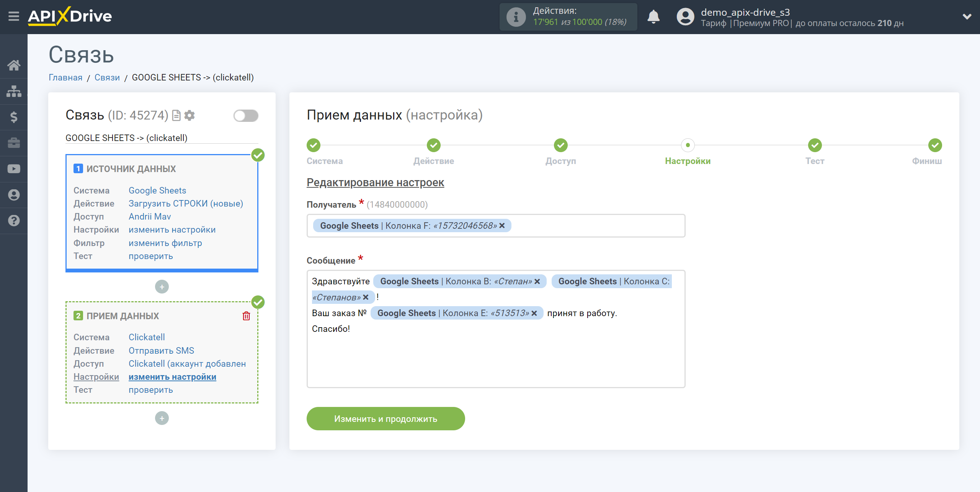Viewport: 980px width, 492px height.
Task: Go to the Действие step
Action: click(x=434, y=145)
